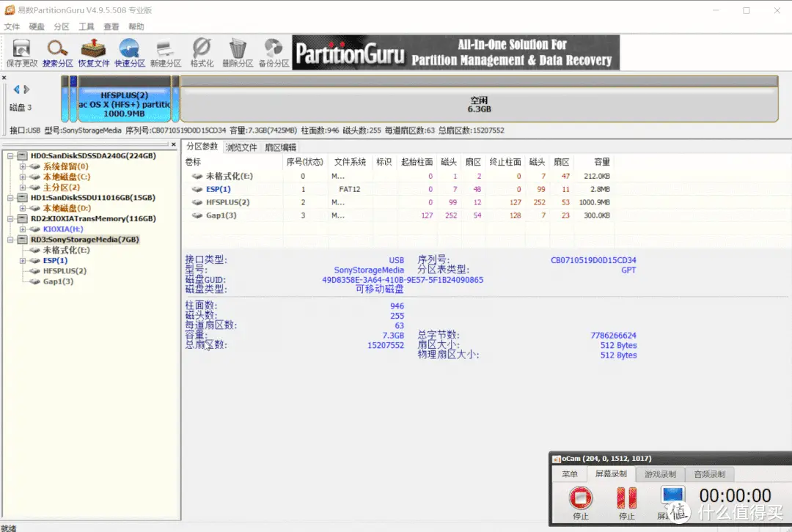This screenshot has height=532, width=792.
Task: Switch to the 扇区编辑 tab
Action: click(280, 147)
